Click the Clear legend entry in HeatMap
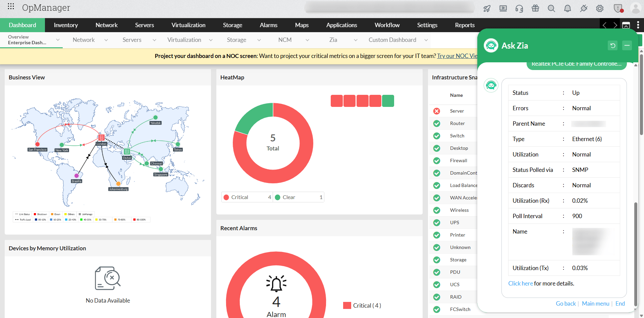Screen dimensions: 644x318 299,197
